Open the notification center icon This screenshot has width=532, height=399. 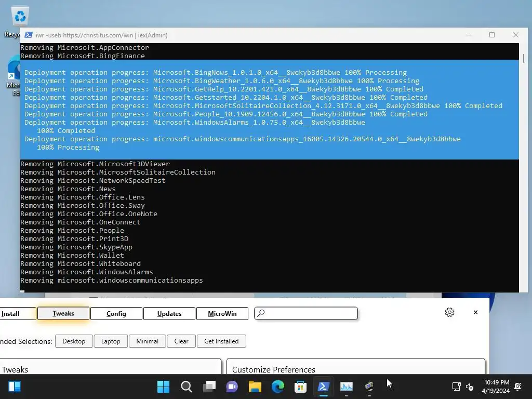pos(518,387)
